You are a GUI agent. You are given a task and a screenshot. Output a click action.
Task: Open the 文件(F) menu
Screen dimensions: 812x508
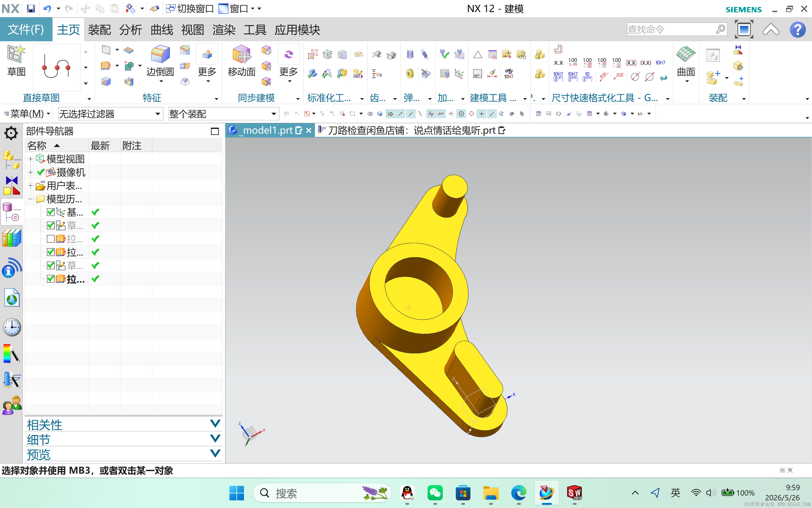coord(26,30)
